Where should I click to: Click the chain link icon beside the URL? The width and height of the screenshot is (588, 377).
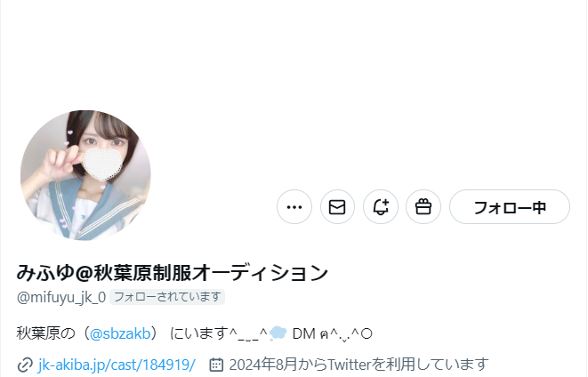pos(25,365)
